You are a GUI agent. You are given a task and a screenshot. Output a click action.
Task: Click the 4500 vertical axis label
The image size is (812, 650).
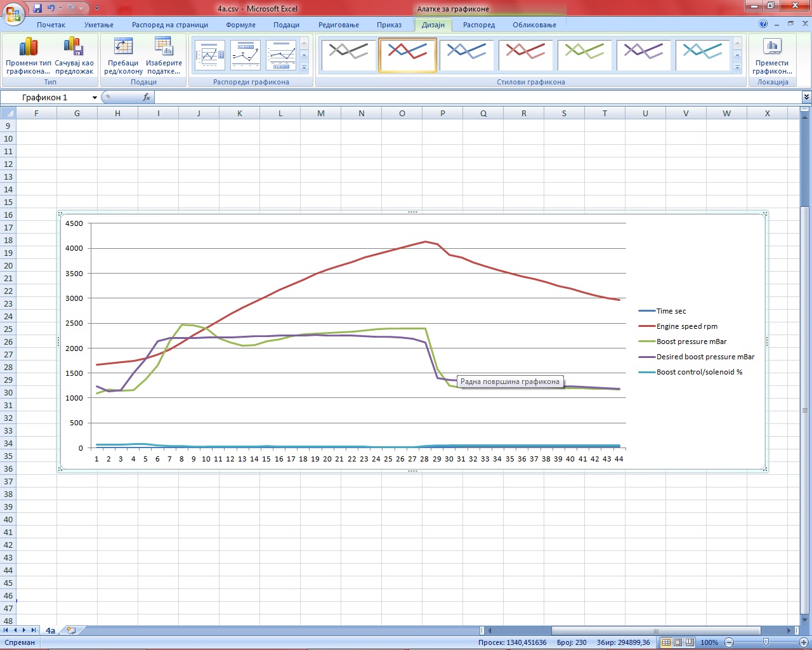pyautogui.click(x=74, y=223)
